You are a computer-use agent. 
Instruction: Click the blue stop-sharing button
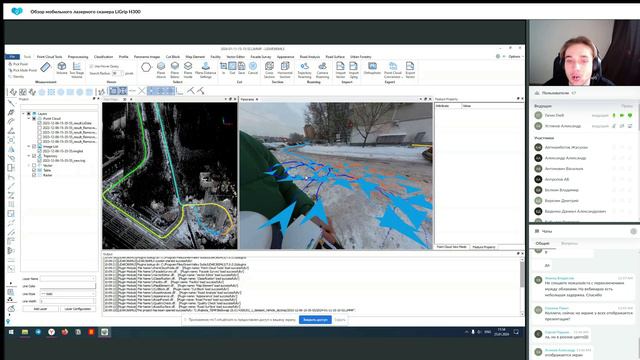[315, 320]
